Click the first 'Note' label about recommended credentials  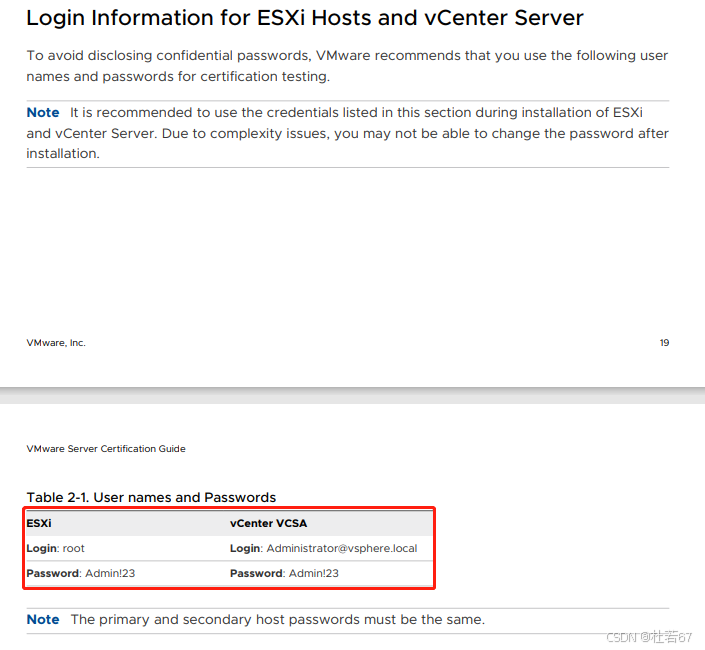pos(43,112)
